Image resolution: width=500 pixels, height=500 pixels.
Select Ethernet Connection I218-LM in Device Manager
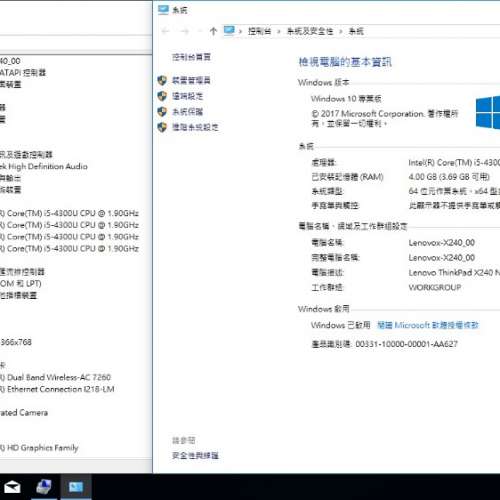pos(57,389)
